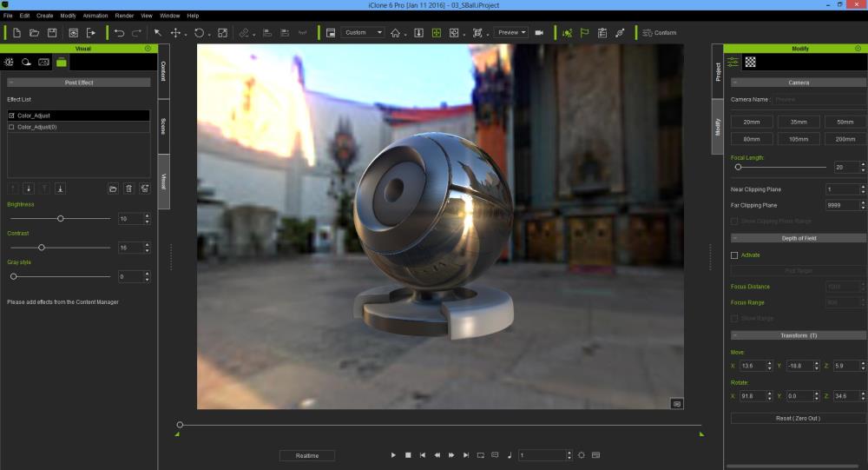Image resolution: width=868 pixels, height=470 pixels.
Task: Open the project folder icon
Action: click(34, 33)
